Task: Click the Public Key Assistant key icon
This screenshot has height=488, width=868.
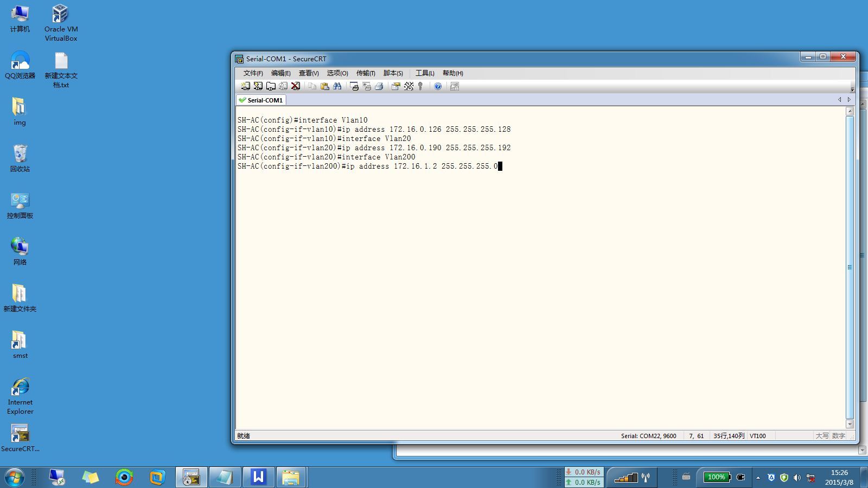Action: click(420, 86)
